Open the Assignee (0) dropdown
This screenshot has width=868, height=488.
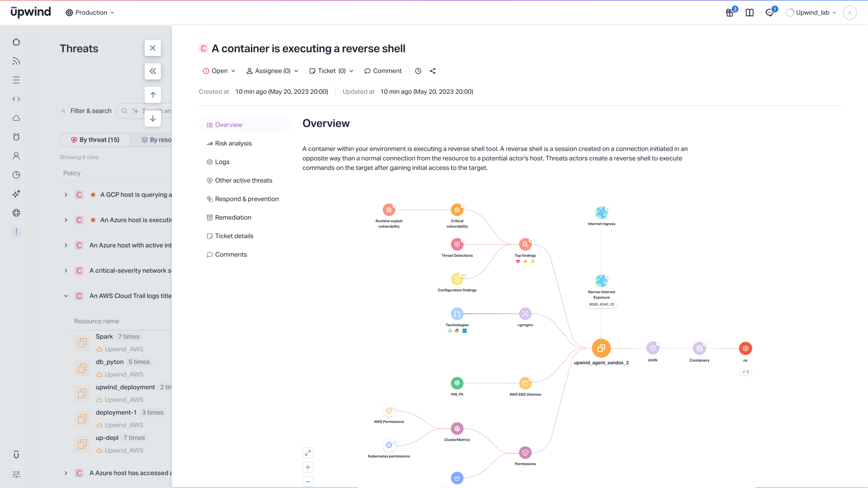tap(272, 71)
